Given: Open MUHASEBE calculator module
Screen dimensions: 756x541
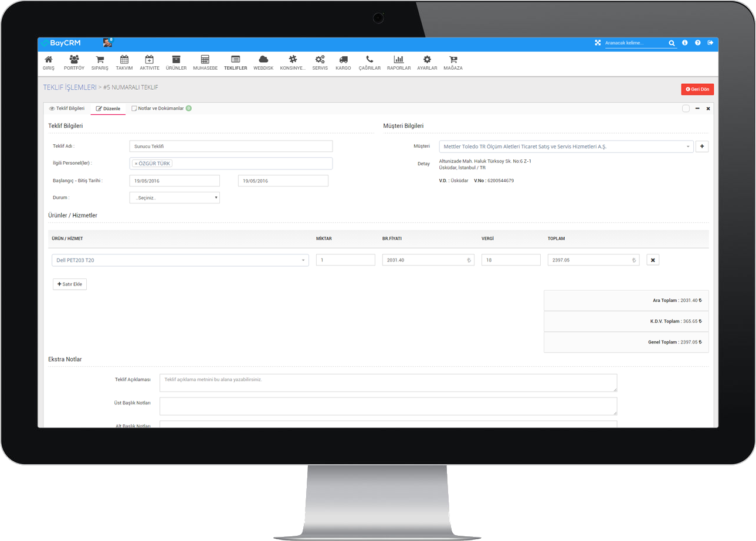Looking at the screenshot, I should (x=205, y=63).
